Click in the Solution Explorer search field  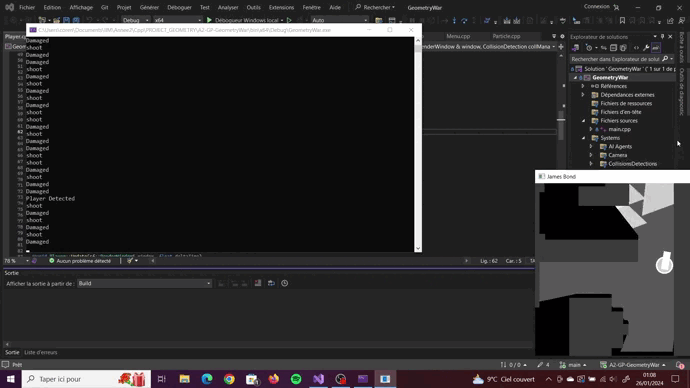tap(615, 59)
